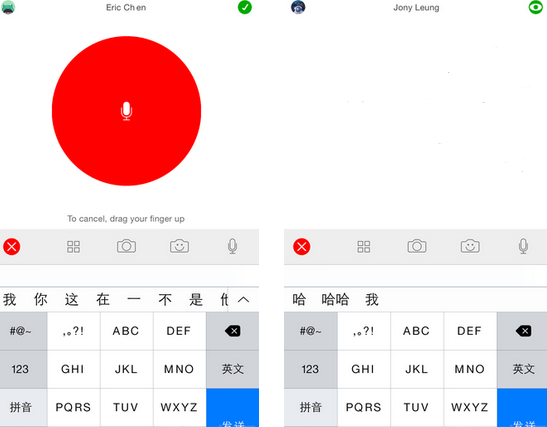Open the camera icon in Jony Leung chat
This screenshot has width=547, height=427.
click(417, 246)
